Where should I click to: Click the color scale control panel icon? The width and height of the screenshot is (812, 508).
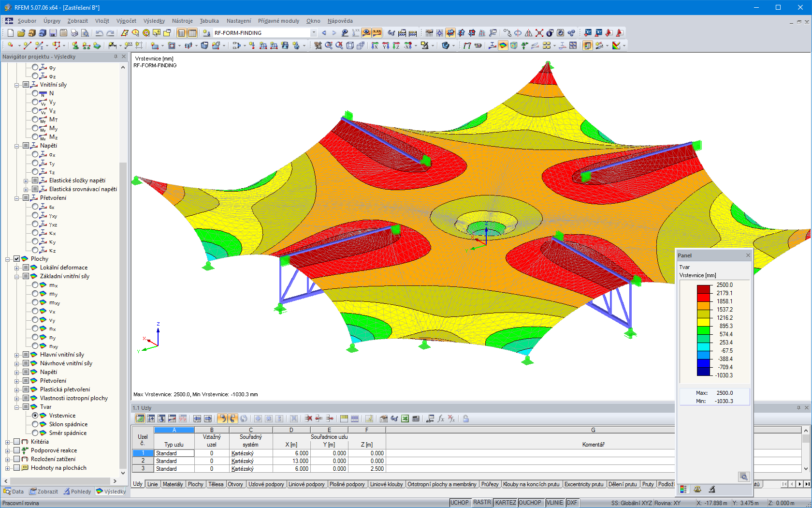pos(587,45)
